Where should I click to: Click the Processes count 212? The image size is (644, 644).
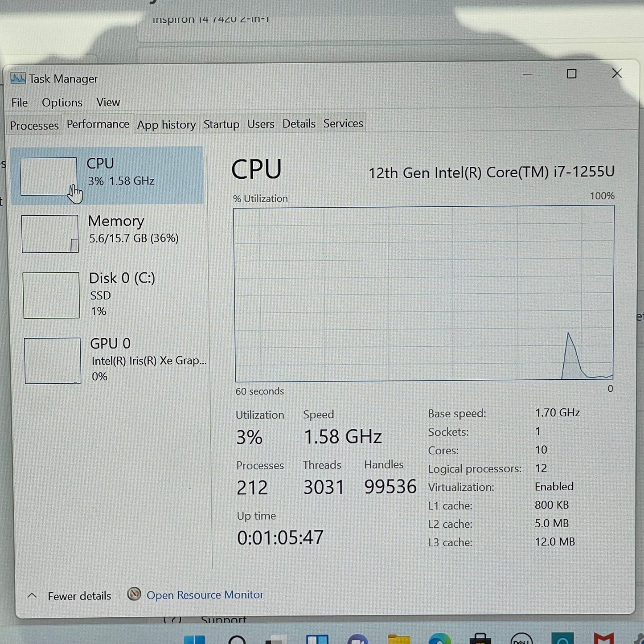coord(252,488)
